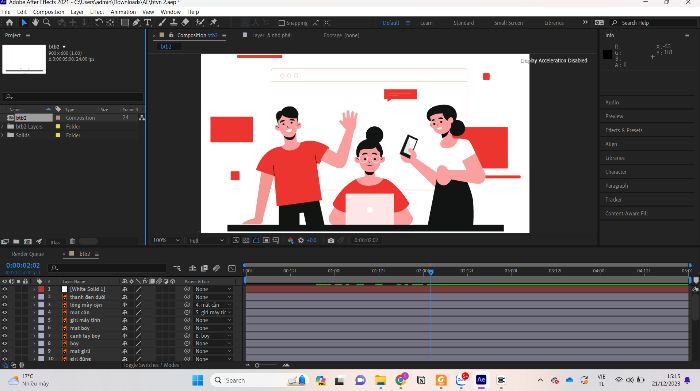Screen dimensions: 700x391
Task: Open the composition mini-flowchart icon in timeline
Action: [x=177, y=268]
